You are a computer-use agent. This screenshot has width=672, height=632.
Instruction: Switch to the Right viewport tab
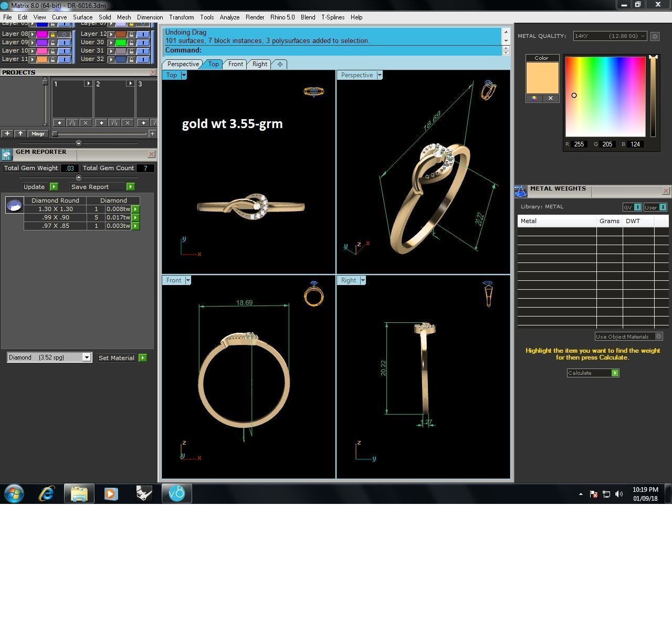[x=260, y=64]
